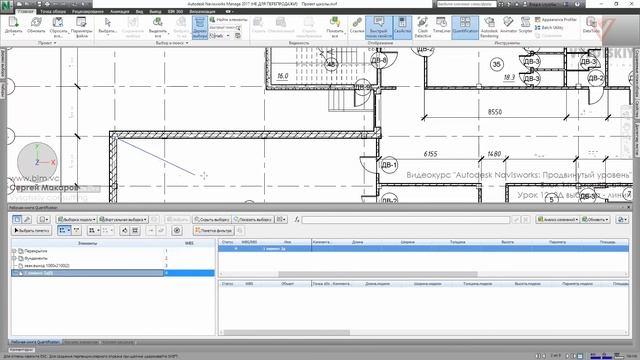The image size is (640, 360).
Task: Expand the Выбор и поиск ribbon panel dropdown
Action: (172, 43)
